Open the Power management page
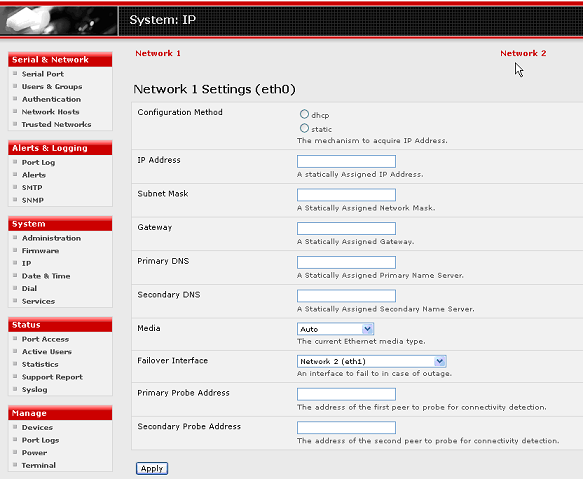Screen dimensions: 583x479 coord(34,453)
